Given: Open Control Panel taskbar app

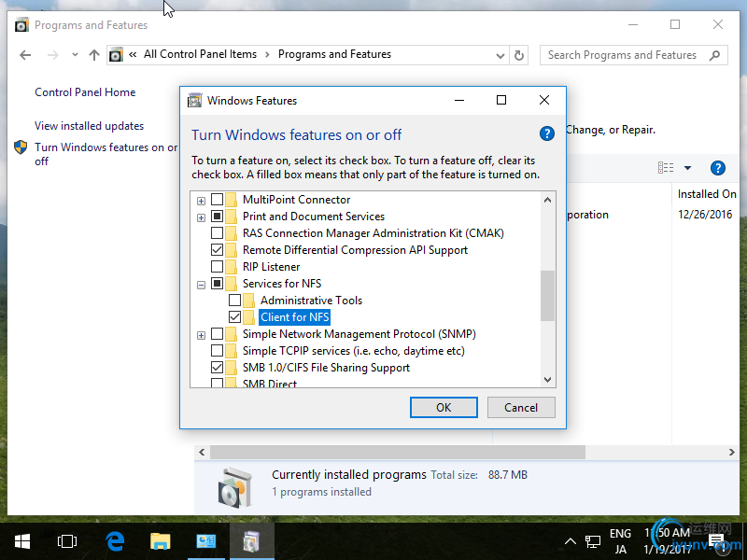Looking at the screenshot, I should (205, 541).
